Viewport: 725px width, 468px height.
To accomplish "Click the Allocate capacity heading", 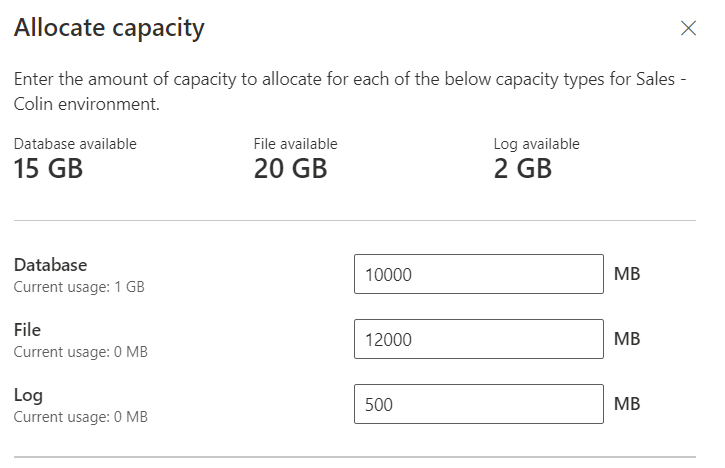I will (109, 27).
